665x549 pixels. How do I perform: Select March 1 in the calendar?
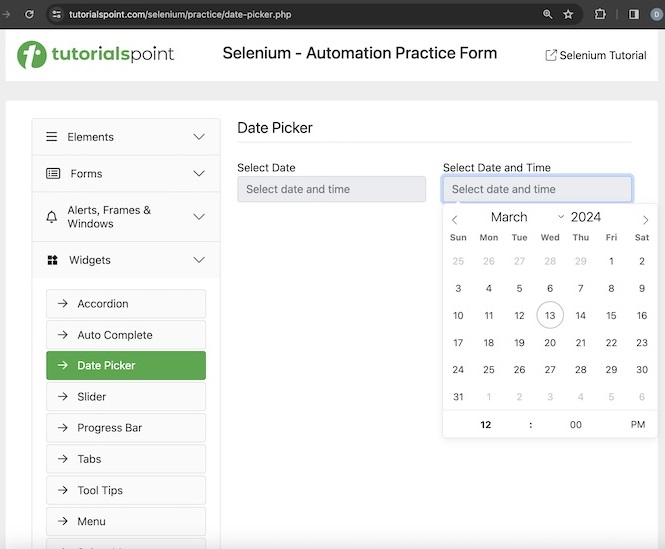pyautogui.click(x=611, y=261)
